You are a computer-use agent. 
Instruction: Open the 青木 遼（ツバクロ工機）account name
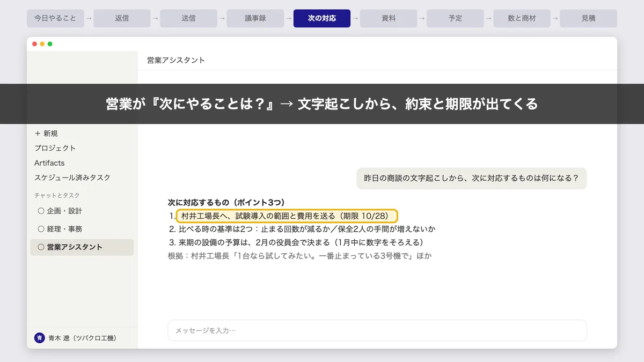82,338
